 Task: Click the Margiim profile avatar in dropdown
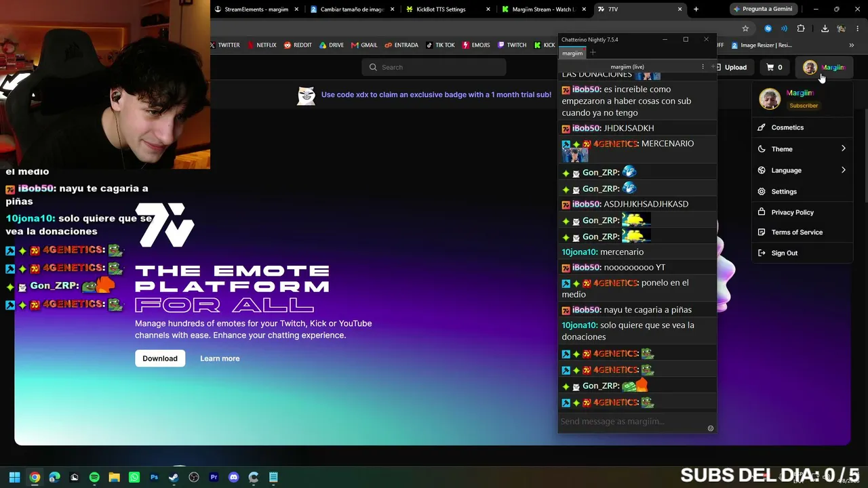click(x=770, y=99)
